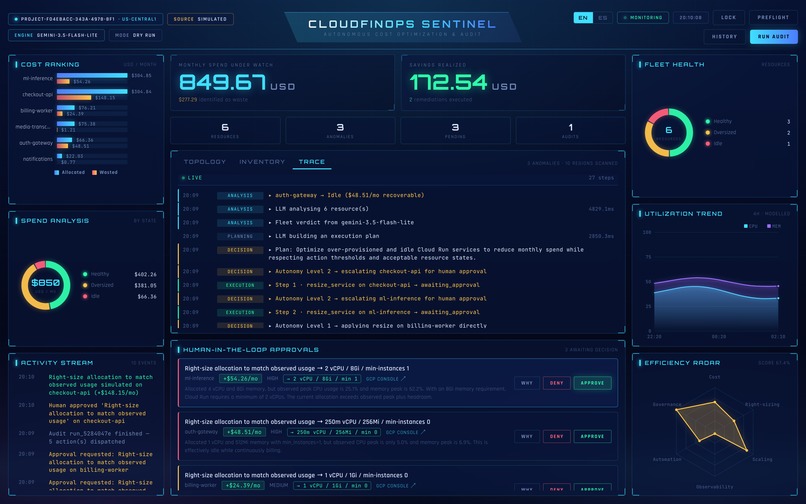Click the Efficiency Radar chart polygon
The width and height of the screenshot is (806, 504).
click(x=713, y=424)
